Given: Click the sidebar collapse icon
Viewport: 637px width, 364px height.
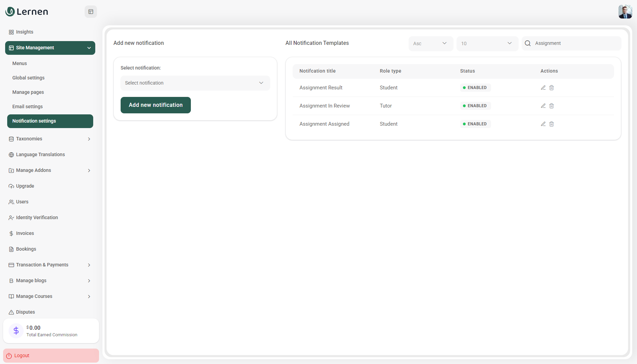Looking at the screenshot, I should [91, 12].
